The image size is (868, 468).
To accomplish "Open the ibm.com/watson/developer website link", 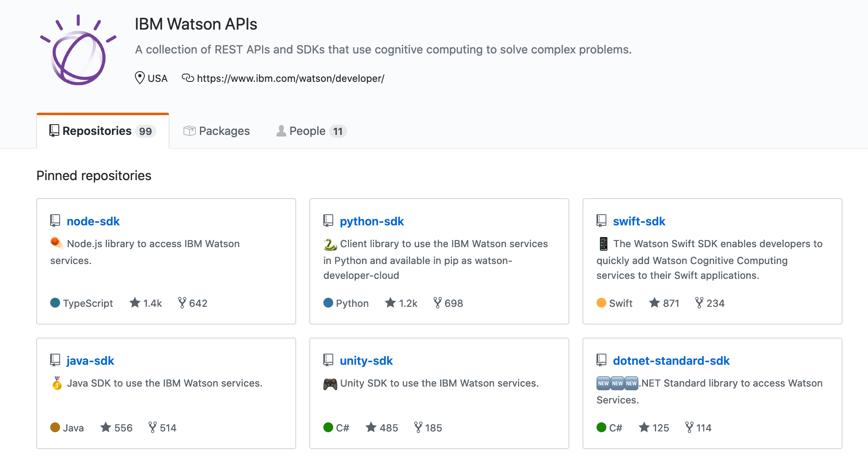I will tap(290, 78).
